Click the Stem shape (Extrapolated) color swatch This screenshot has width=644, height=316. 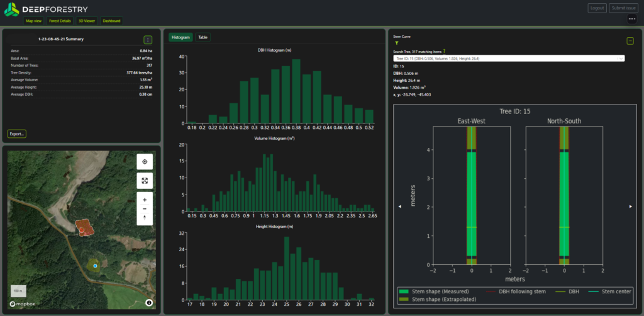point(404,299)
